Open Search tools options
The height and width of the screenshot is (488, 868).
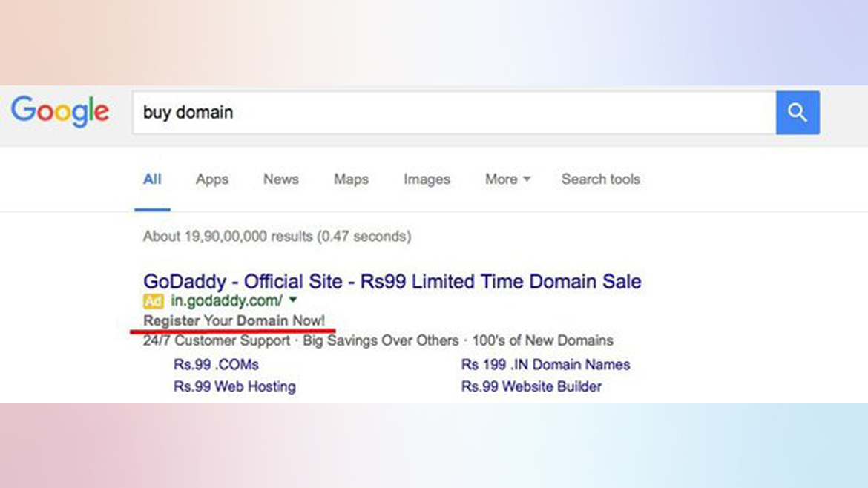tap(600, 179)
